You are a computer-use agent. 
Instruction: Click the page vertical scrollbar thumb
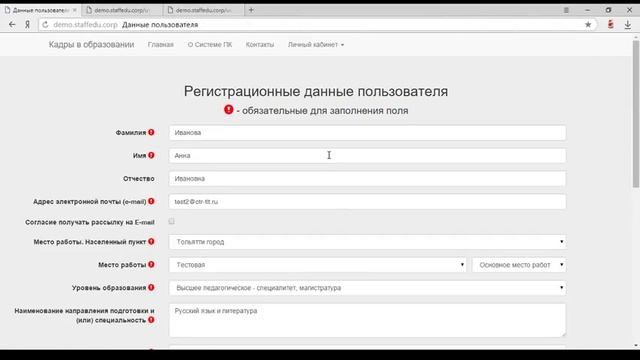pyautogui.click(x=636, y=113)
